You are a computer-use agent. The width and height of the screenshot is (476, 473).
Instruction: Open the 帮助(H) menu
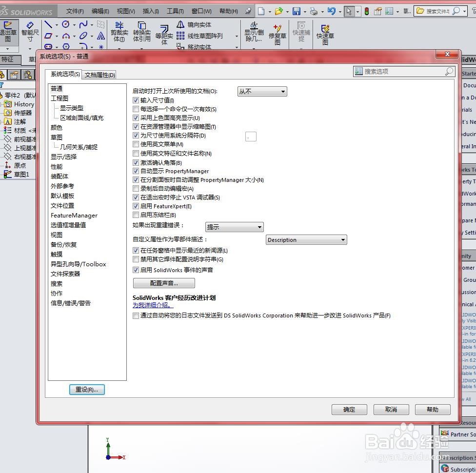coord(229,11)
